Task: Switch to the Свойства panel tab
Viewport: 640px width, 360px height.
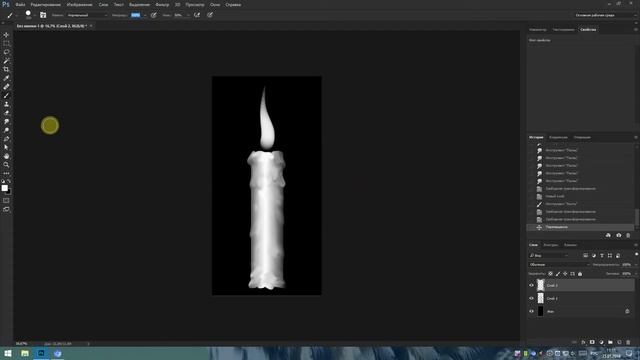Action: pos(588,29)
